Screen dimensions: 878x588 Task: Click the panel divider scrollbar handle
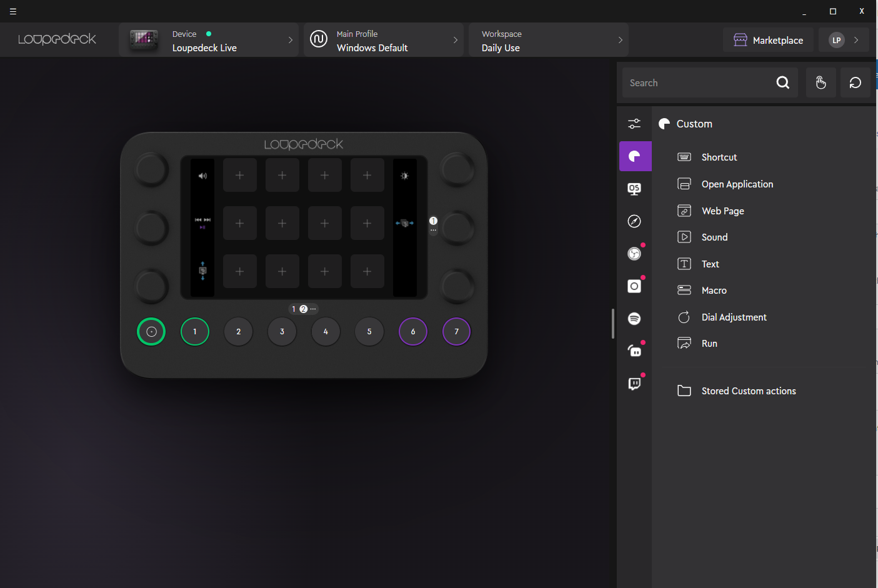click(x=613, y=324)
